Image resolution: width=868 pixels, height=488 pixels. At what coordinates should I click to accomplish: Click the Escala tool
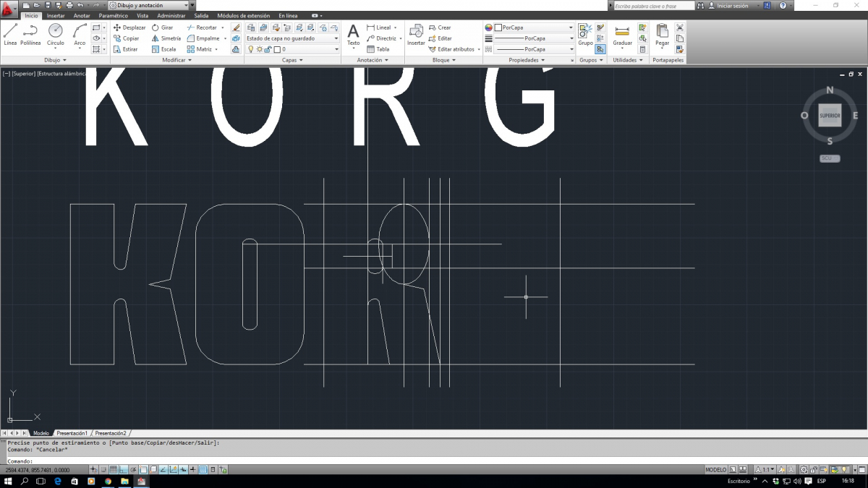tap(164, 49)
